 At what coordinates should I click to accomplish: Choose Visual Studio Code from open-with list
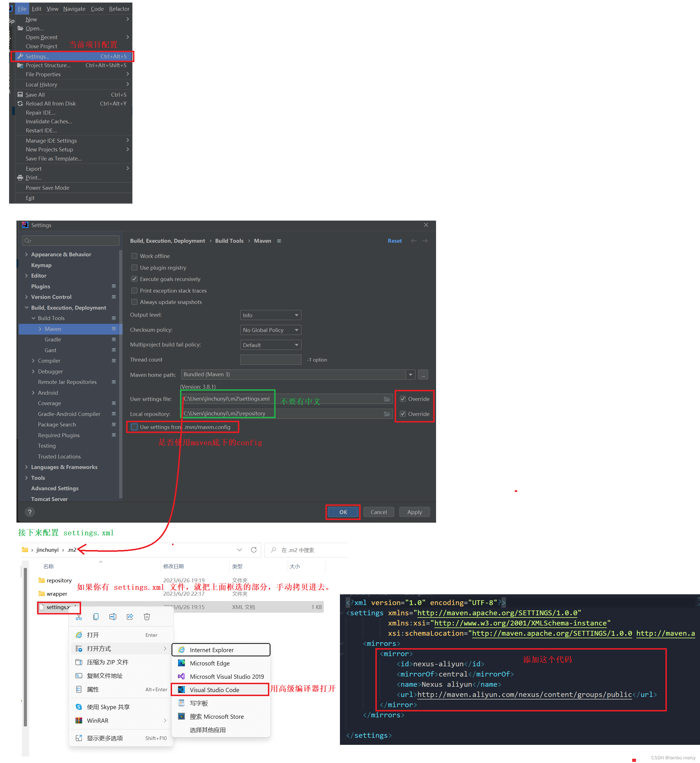click(x=214, y=690)
